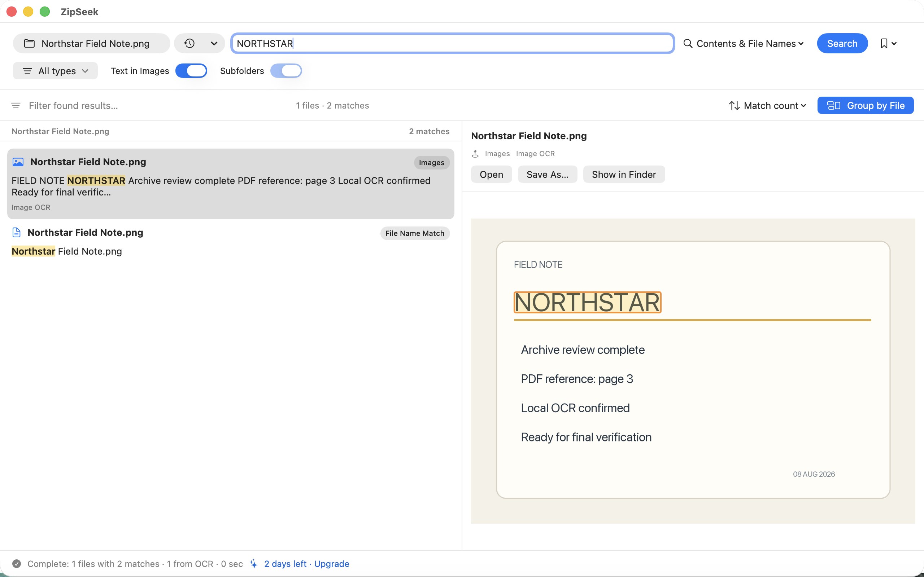The image size is (924, 577).
Task: Open the Contents & File Names scope dropdown
Action: (x=744, y=44)
